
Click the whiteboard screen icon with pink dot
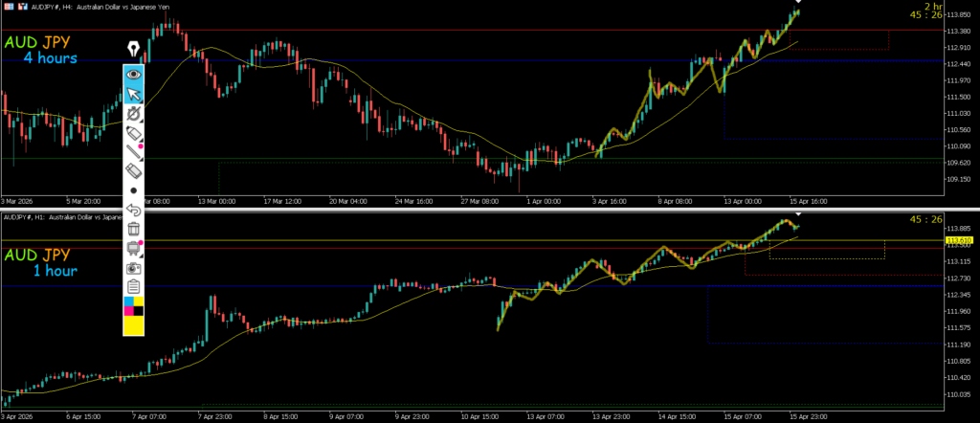point(134,248)
